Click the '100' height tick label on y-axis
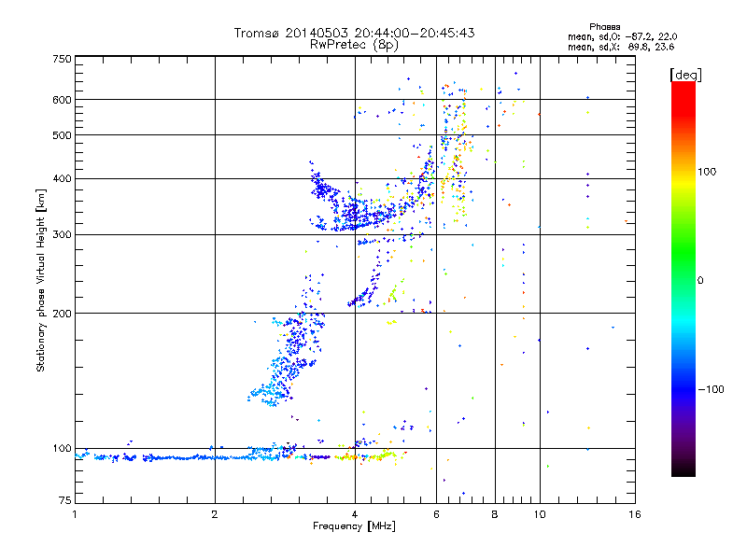 62,449
